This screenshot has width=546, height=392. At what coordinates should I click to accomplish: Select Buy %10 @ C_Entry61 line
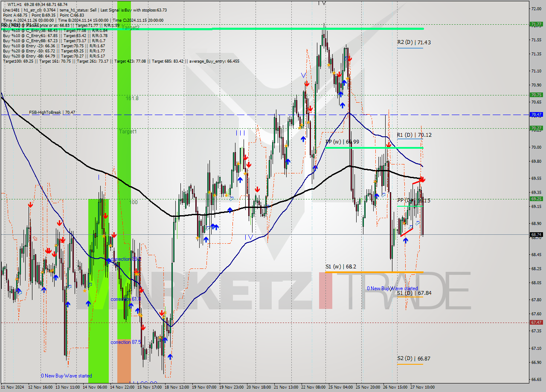55,35
